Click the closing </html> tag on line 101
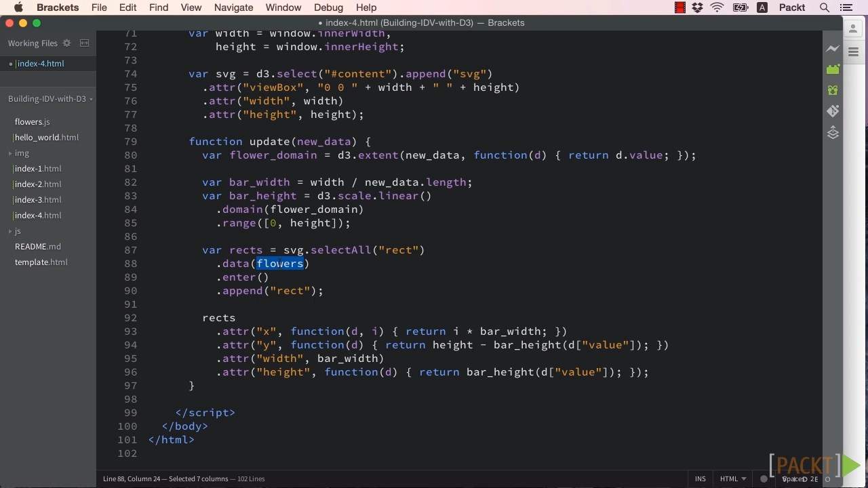 172,440
